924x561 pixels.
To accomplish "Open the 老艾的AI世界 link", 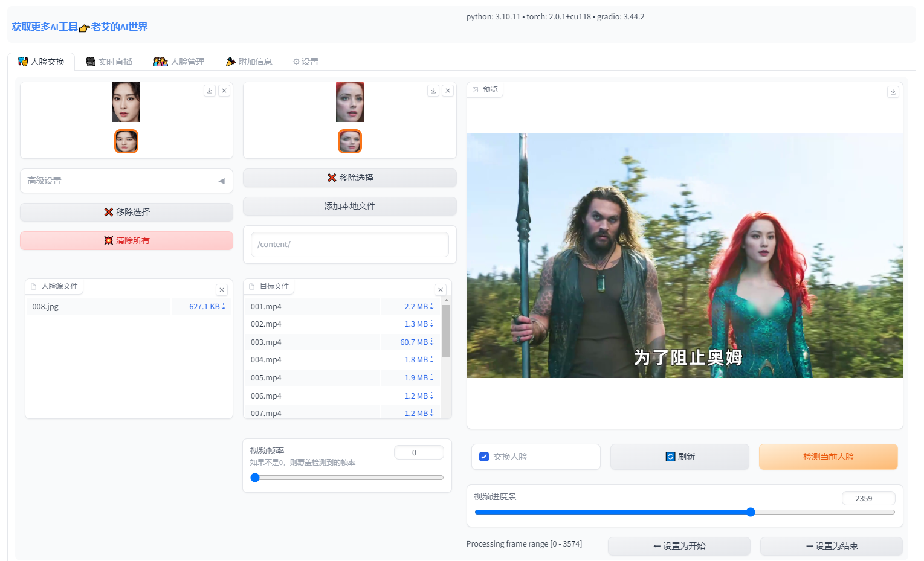I will [119, 27].
